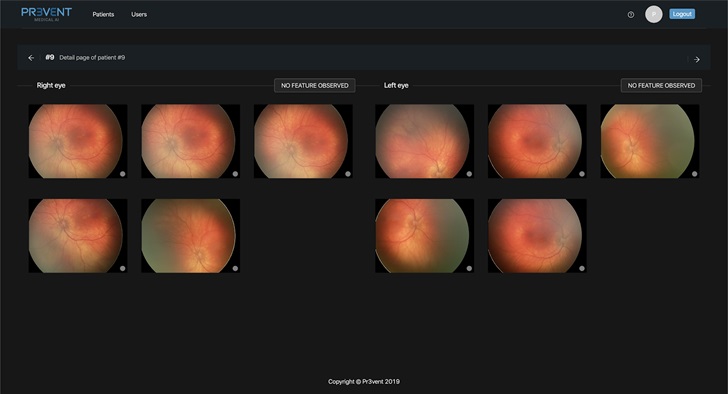Toggle status dot on first left eye bottom image
The image size is (728, 394).
469,268
